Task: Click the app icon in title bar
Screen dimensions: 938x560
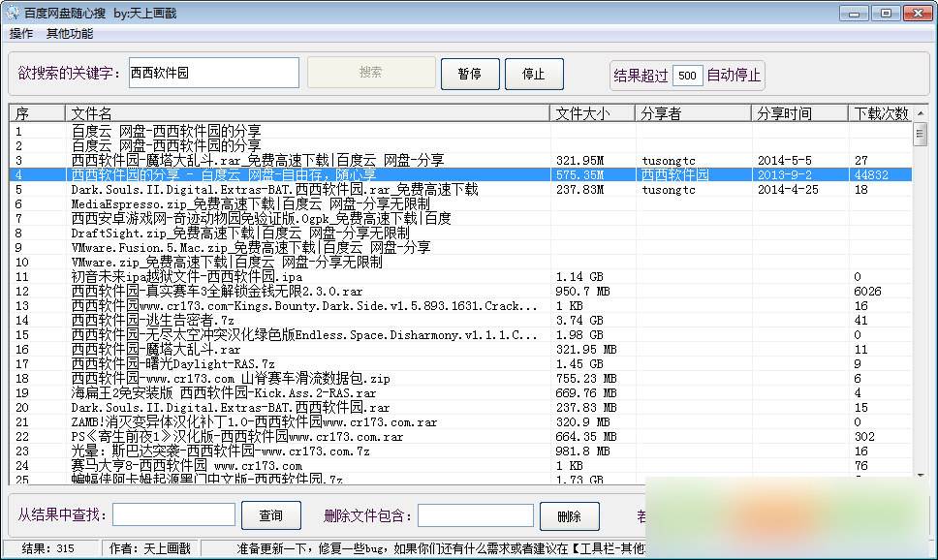Action: pyautogui.click(x=12, y=13)
